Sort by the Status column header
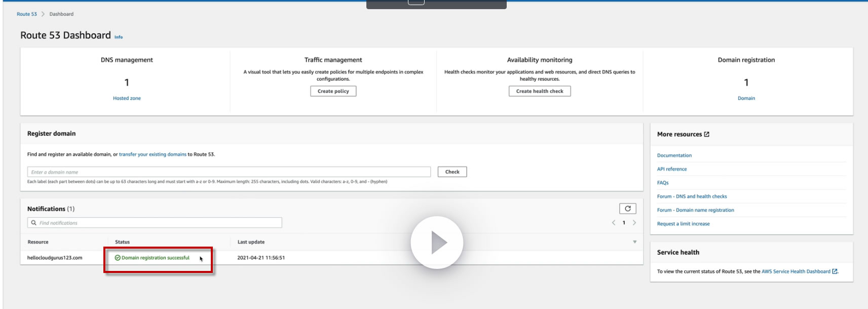This screenshot has height=309, width=868. point(122,242)
